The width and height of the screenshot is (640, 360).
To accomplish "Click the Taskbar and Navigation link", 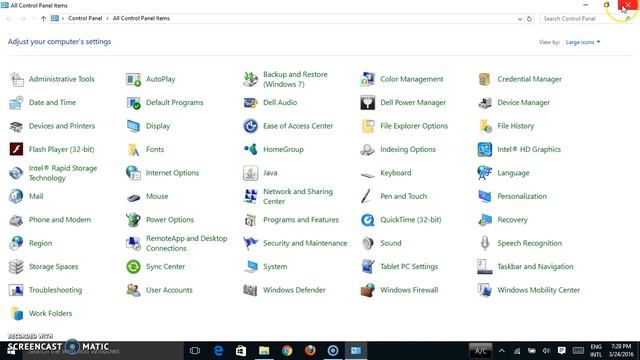I will coord(535,267).
